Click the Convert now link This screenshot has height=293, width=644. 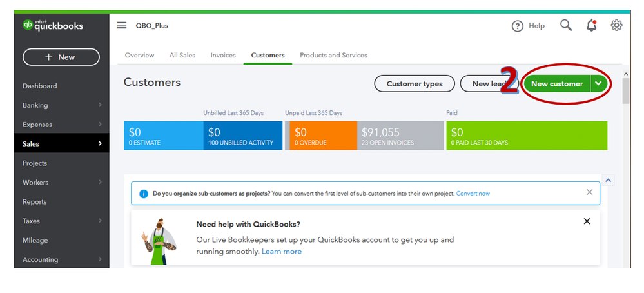(473, 194)
